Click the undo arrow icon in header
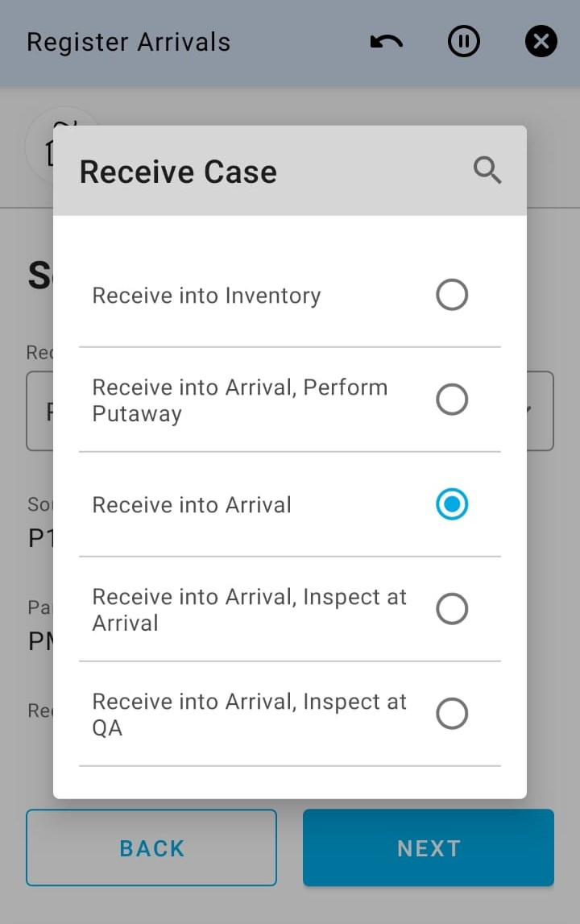The width and height of the screenshot is (580, 924). pos(387,42)
